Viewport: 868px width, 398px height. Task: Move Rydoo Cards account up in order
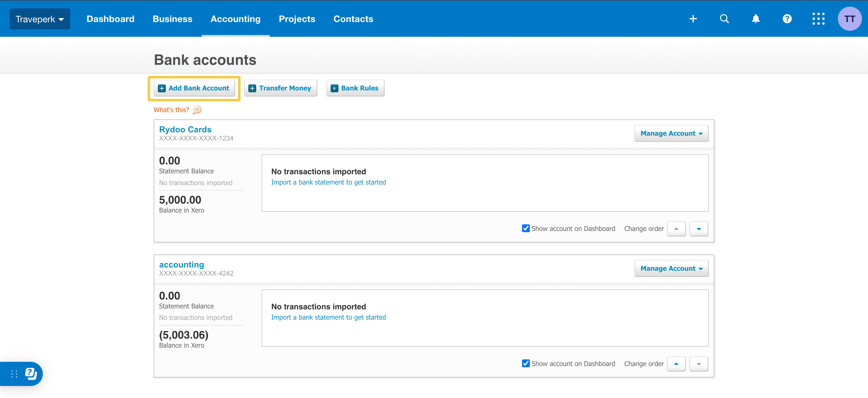(676, 229)
